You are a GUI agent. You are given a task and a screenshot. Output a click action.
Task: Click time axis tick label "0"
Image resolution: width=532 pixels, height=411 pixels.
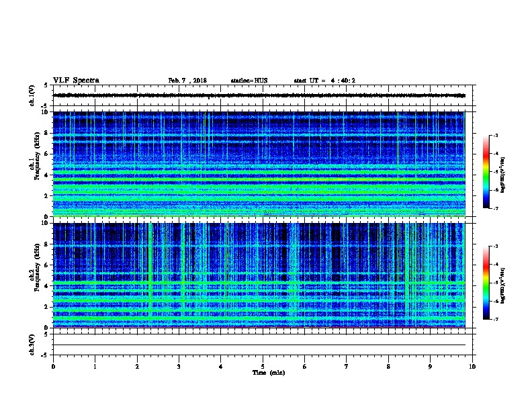tap(53, 367)
